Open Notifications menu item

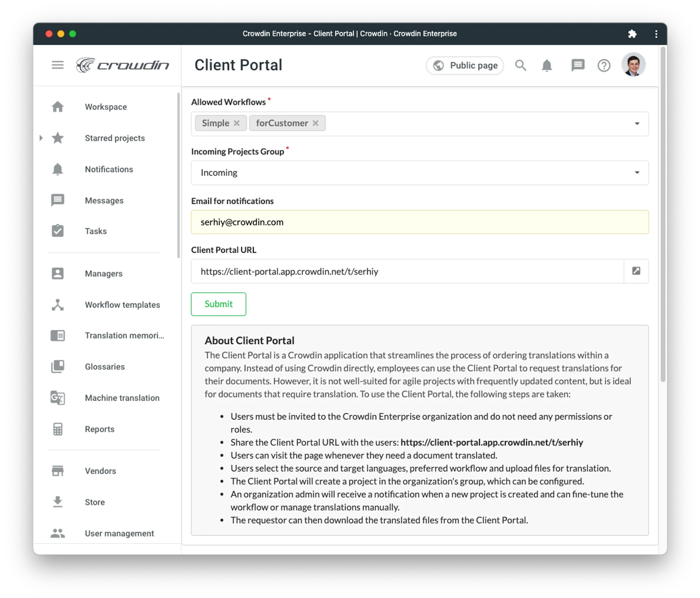tap(109, 169)
